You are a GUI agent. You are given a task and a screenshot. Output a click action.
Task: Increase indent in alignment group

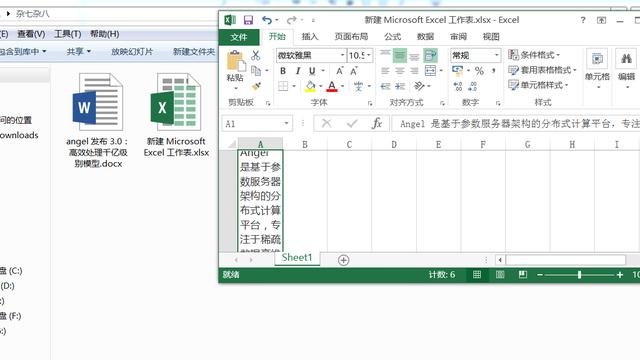[400, 86]
